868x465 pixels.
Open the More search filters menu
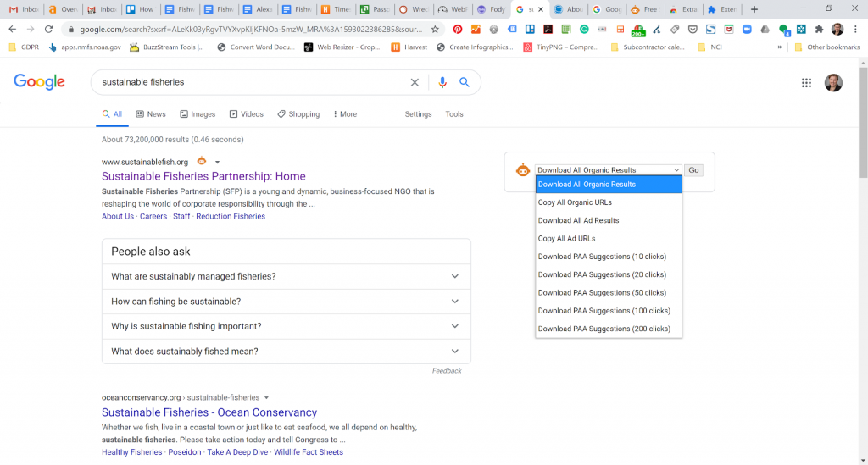pyautogui.click(x=345, y=113)
